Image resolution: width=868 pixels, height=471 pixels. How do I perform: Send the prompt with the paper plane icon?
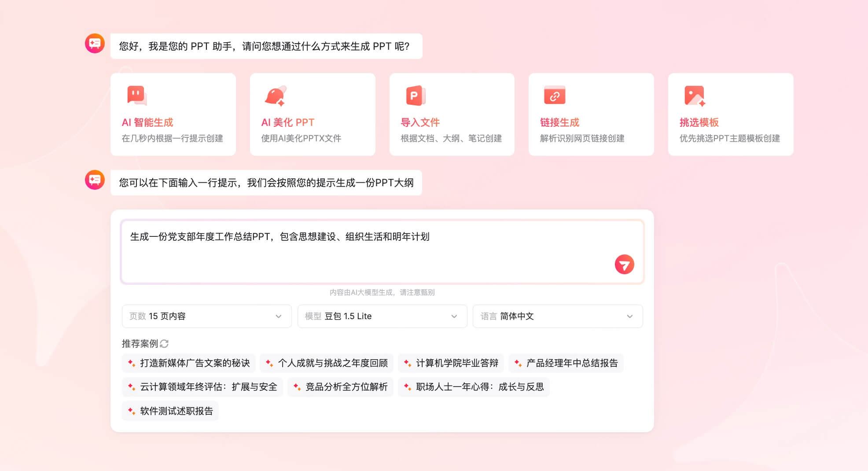(624, 264)
